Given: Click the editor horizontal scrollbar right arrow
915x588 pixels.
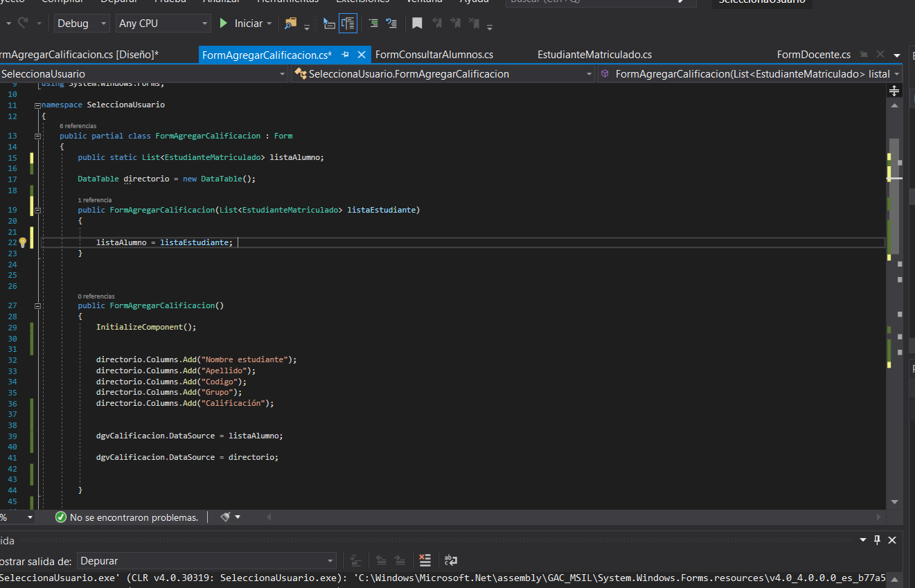Looking at the screenshot, I should point(880,517).
